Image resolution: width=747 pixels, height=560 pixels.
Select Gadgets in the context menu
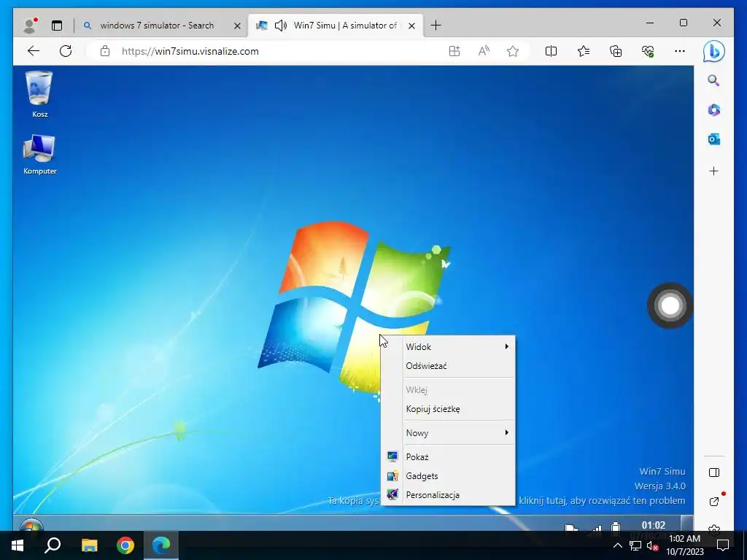449,475
